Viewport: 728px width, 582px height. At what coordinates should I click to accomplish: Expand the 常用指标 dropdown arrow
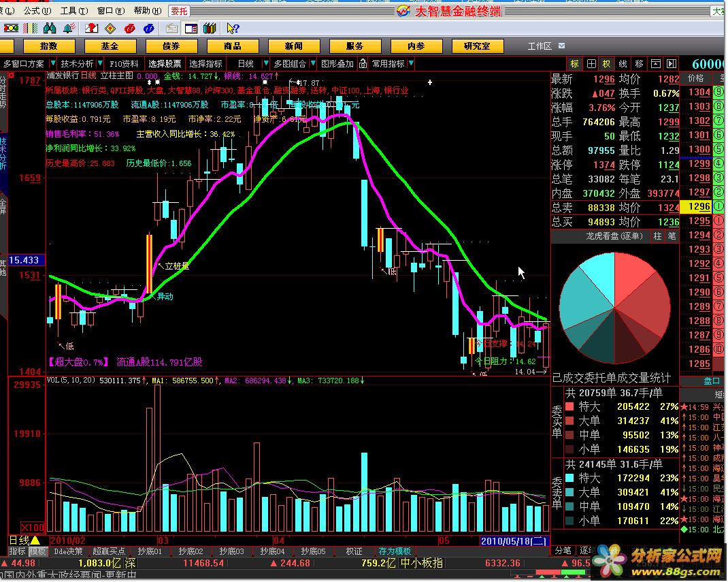[412, 63]
